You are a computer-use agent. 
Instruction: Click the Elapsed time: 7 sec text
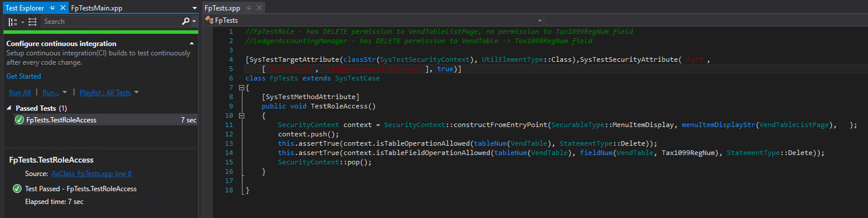tap(54, 202)
